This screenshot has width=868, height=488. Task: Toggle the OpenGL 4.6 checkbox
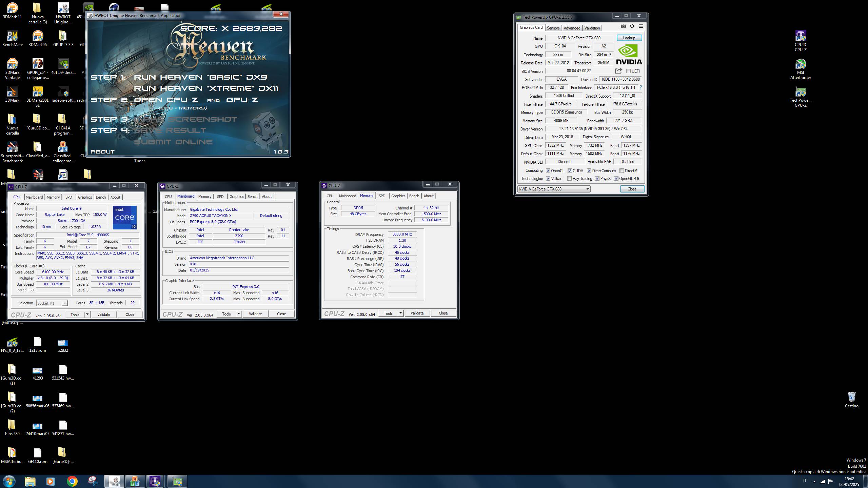coord(616,179)
